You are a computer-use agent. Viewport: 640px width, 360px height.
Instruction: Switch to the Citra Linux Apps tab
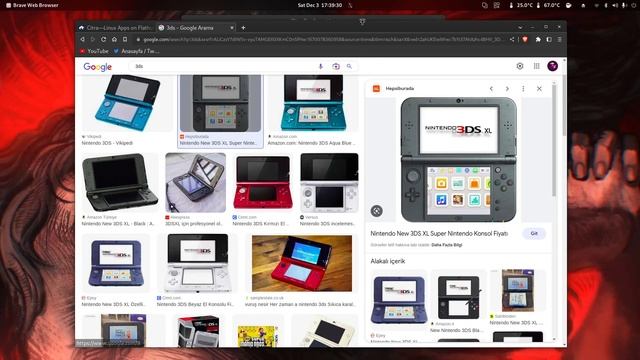coord(116,28)
